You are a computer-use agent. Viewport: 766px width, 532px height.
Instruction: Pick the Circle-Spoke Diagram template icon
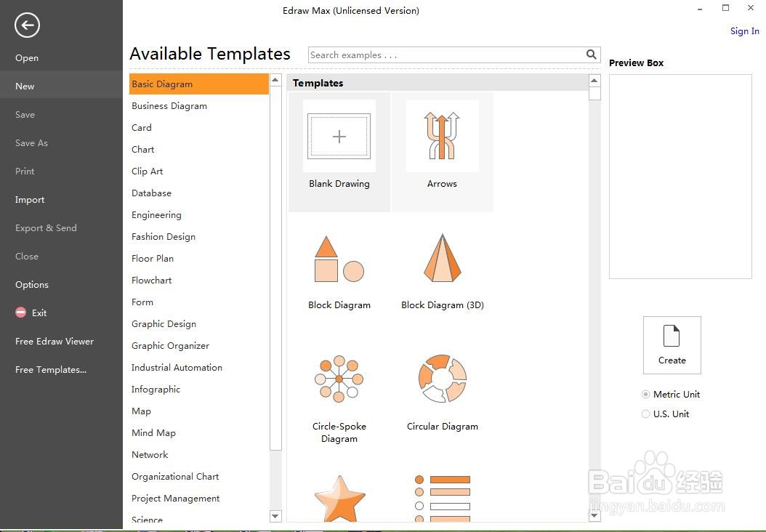point(339,379)
